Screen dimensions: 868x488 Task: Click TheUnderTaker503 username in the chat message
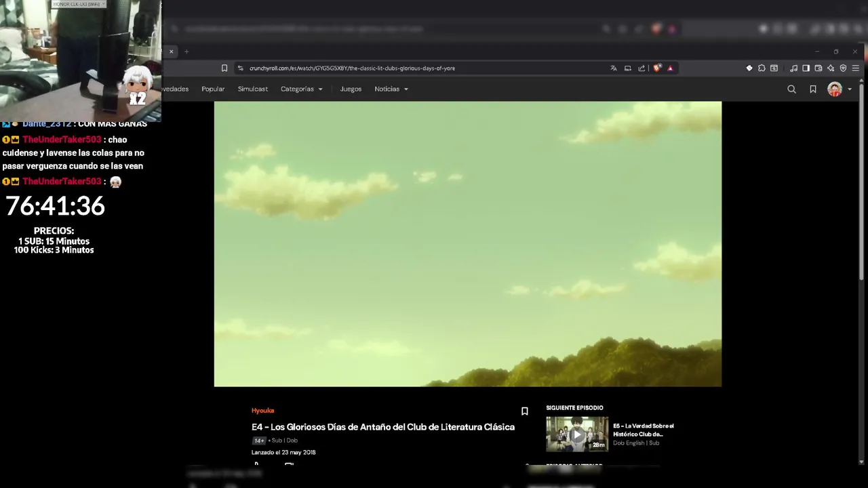[x=62, y=140]
